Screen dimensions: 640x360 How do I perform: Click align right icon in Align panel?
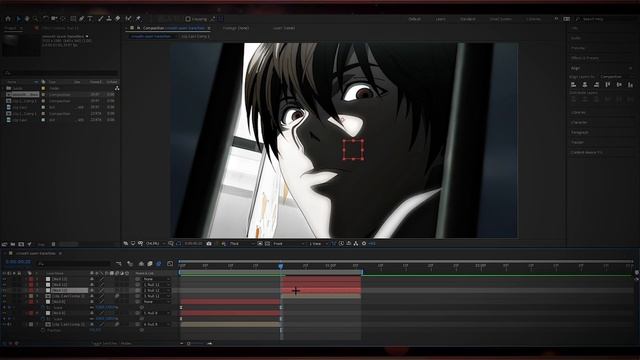[x=596, y=84]
